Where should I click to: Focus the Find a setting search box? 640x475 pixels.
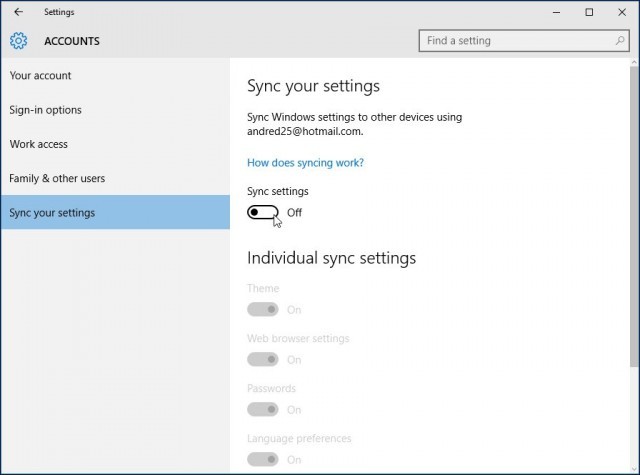point(515,41)
